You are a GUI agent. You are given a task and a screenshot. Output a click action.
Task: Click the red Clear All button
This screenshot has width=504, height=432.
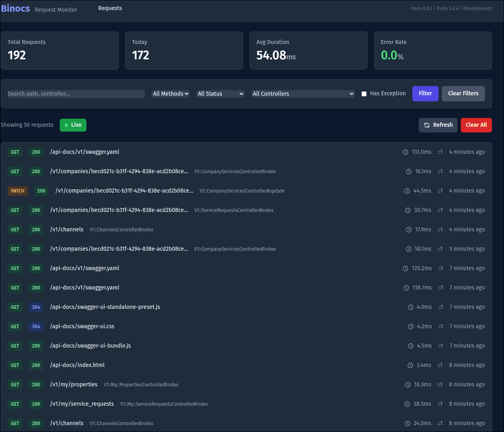(x=476, y=125)
